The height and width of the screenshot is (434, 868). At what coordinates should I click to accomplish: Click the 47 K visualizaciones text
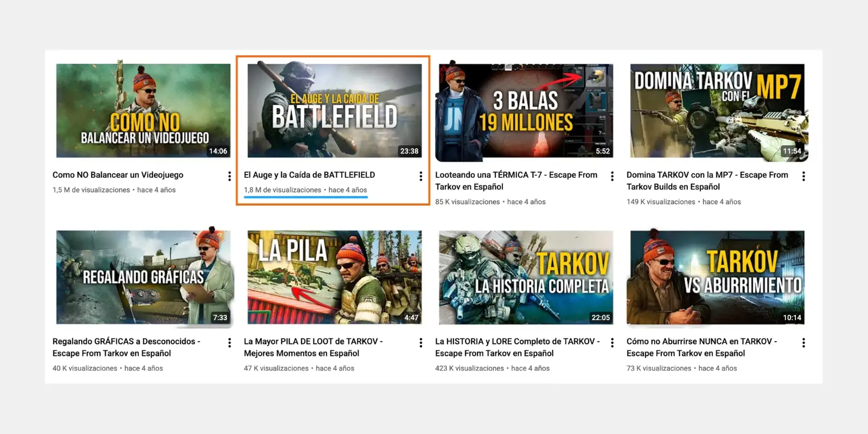click(x=276, y=368)
